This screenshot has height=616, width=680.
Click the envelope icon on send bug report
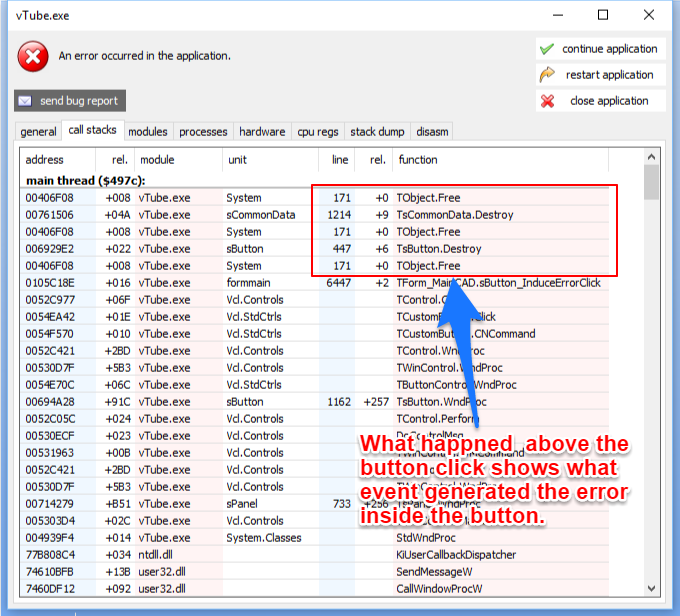26,101
